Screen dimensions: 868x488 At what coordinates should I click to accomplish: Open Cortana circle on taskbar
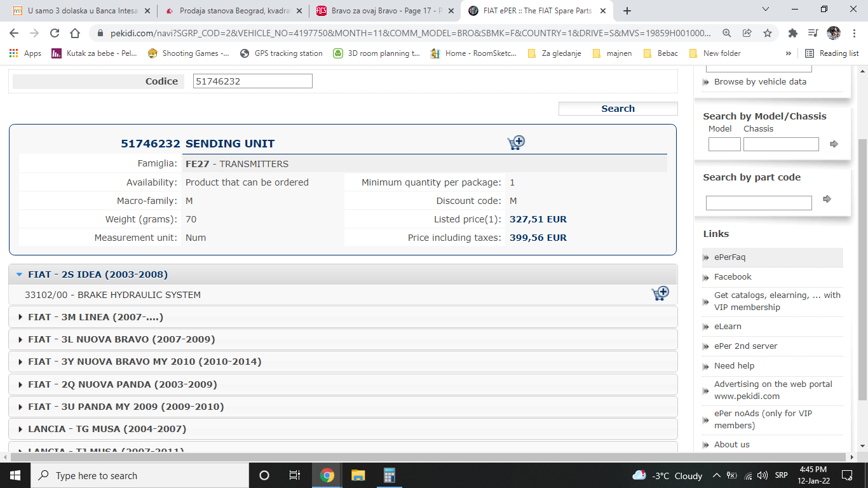pos(264,475)
